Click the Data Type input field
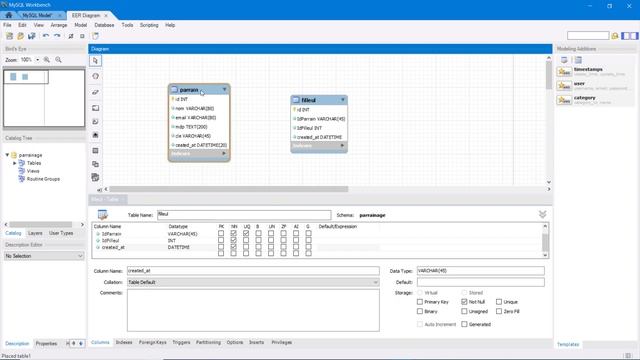The image size is (640, 360). pos(480,271)
